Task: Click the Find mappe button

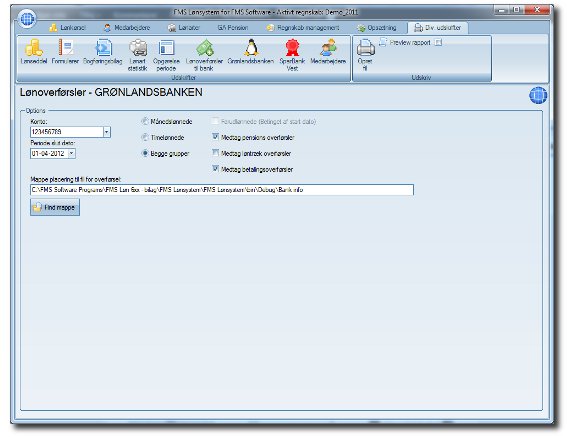Action: click(55, 207)
